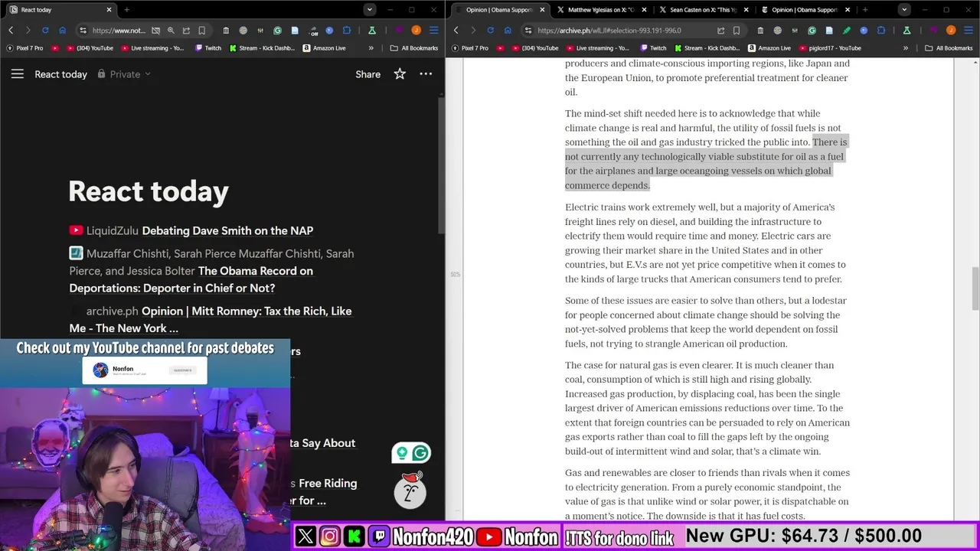This screenshot has height=551, width=980.
Task: Open piglord17 - YouTube bookmark in right browser
Action: coord(830,47)
